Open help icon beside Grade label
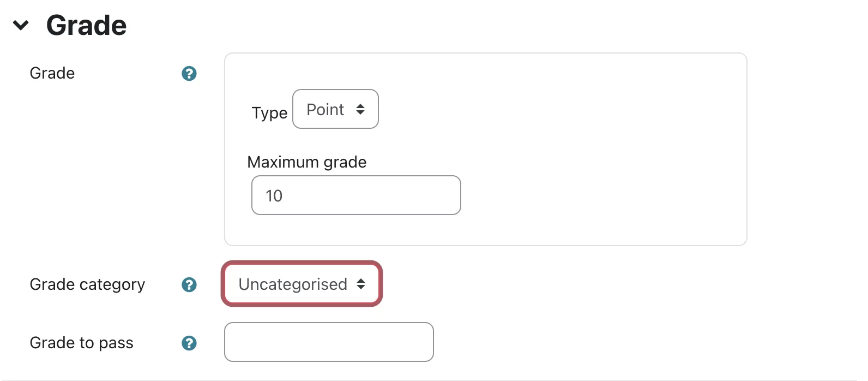 (x=189, y=73)
